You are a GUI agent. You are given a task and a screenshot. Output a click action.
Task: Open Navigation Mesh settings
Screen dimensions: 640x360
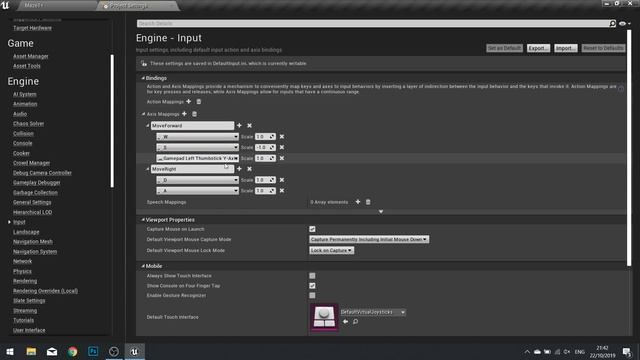click(33, 242)
